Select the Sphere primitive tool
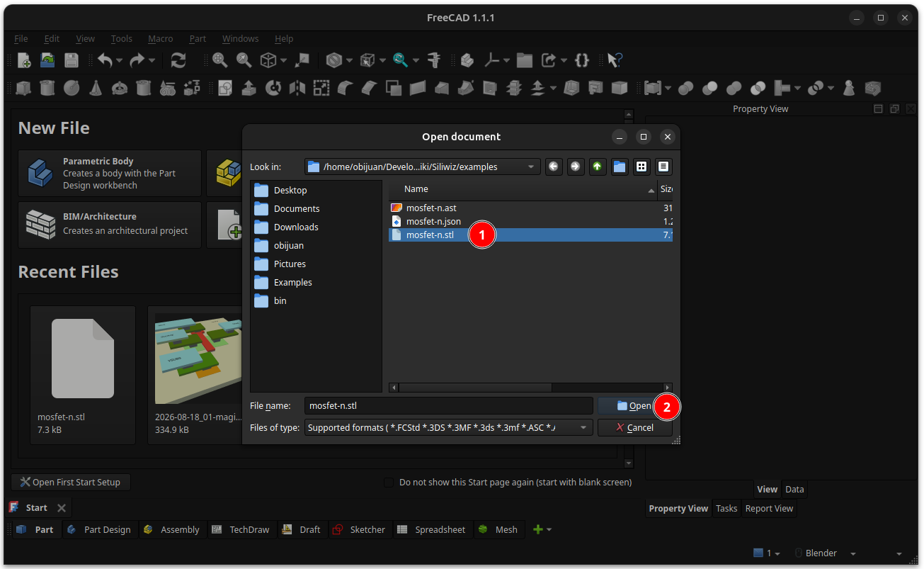The width and height of the screenshot is (924, 569). 72,88
